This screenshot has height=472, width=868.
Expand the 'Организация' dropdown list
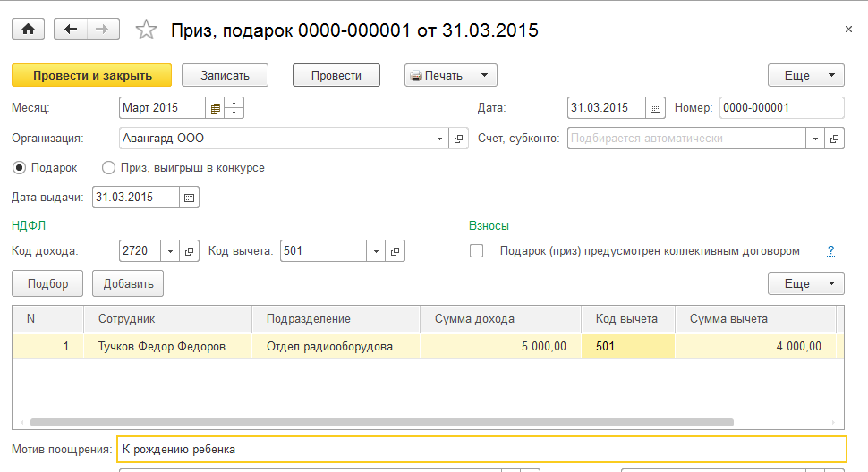click(x=439, y=139)
